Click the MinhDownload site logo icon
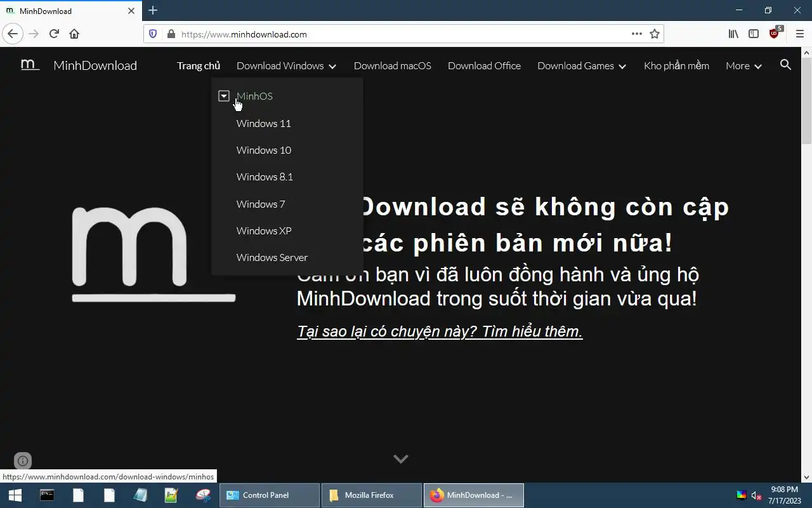Screen dimensions: 812x508 [30, 65]
